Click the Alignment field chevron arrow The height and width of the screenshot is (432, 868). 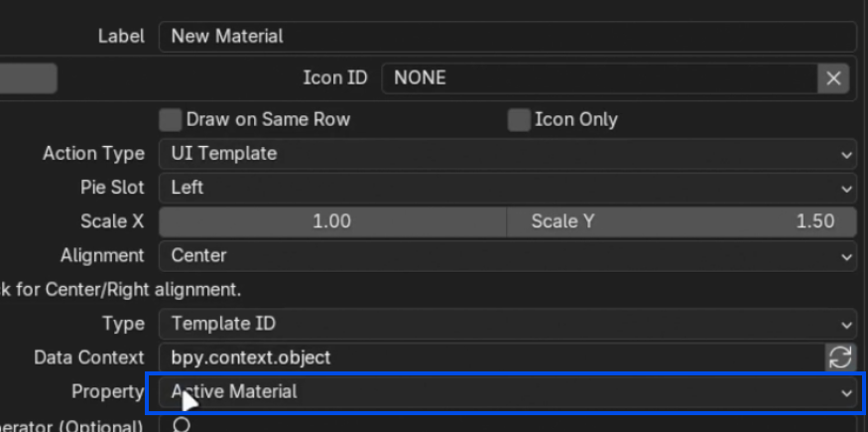(x=846, y=257)
